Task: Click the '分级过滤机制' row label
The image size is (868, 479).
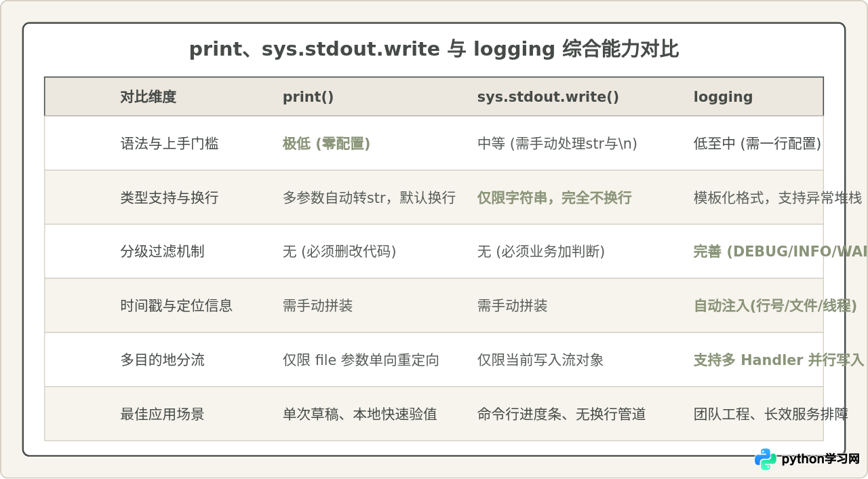Action: click(162, 252)
